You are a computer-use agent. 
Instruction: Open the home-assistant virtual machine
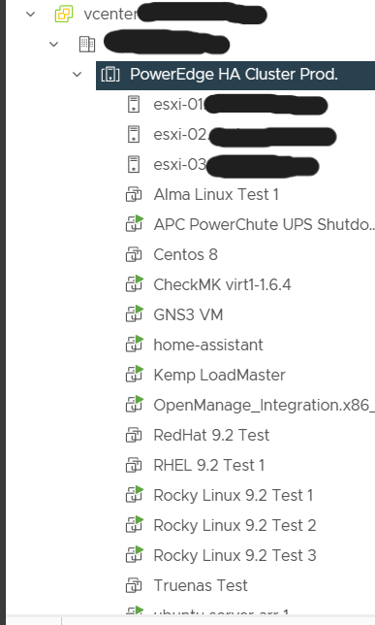pos(208,345)
